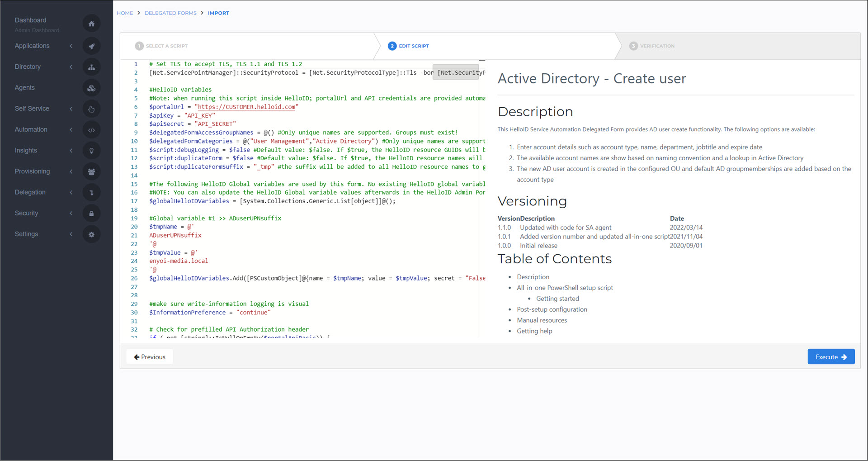This screenshot has width=868, height=461.
Task: Expand the Provisioning menu chevron
Action: pos(71,171)
